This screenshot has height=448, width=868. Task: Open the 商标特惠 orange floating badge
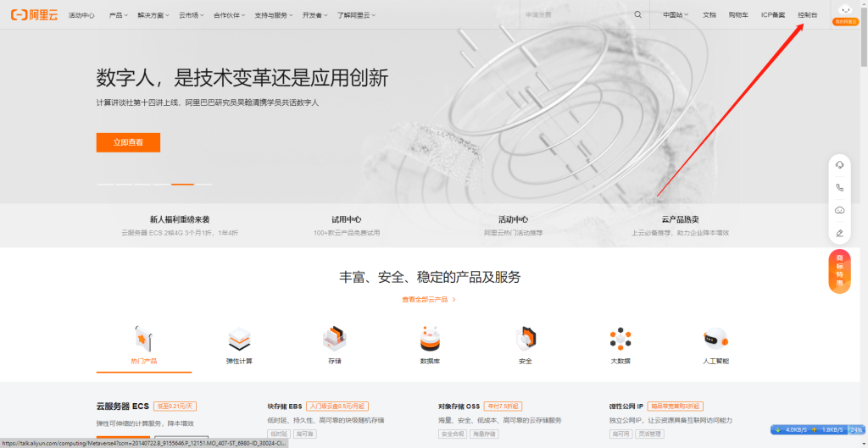click(840, 272)
